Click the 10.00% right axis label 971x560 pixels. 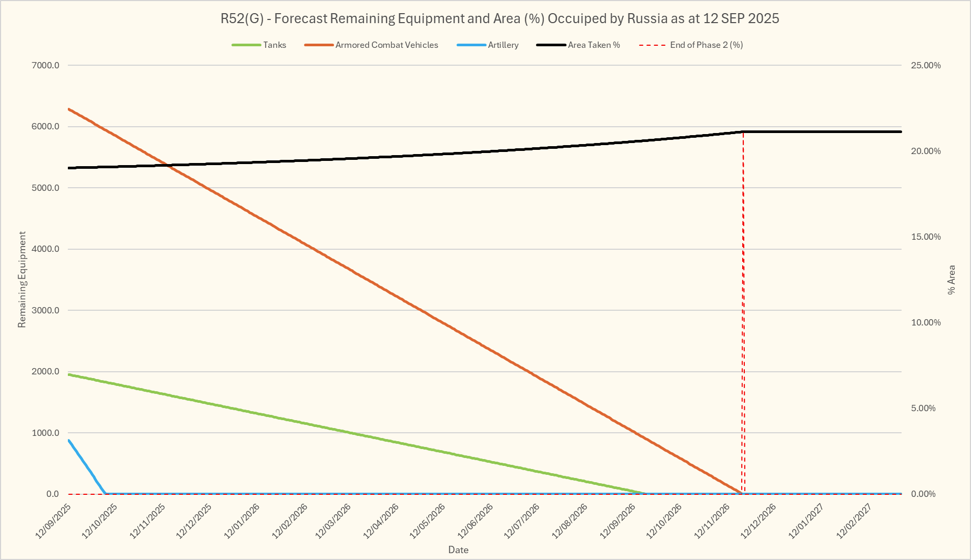[x=926, y=322]
